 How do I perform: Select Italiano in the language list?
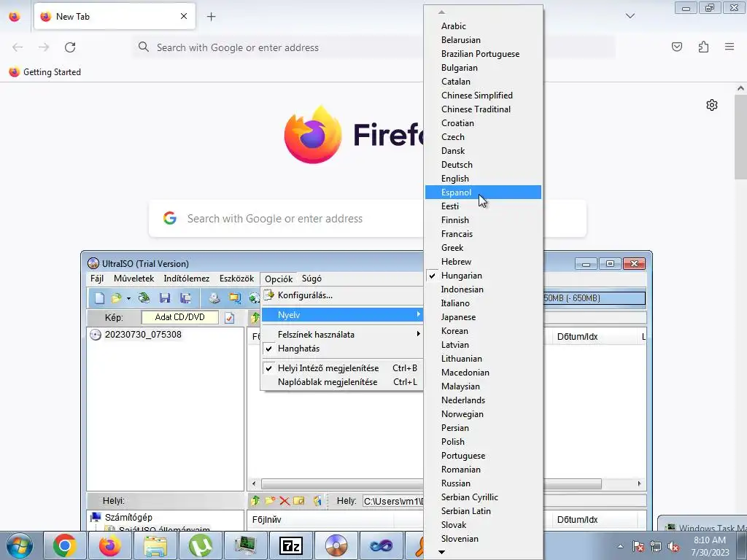pos(483,303)
